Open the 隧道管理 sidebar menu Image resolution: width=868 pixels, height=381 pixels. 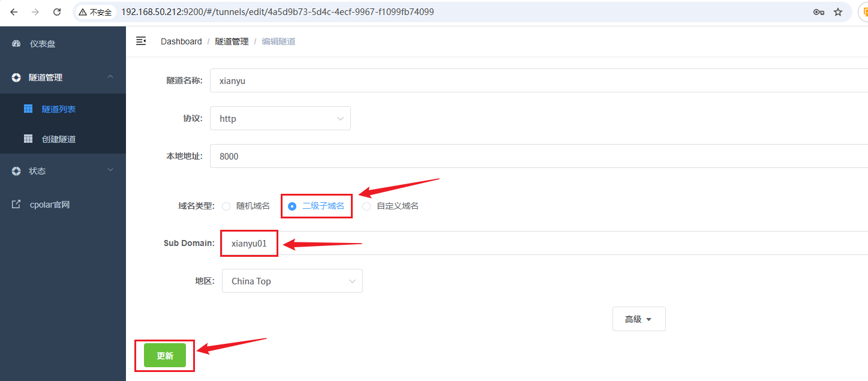63,77
